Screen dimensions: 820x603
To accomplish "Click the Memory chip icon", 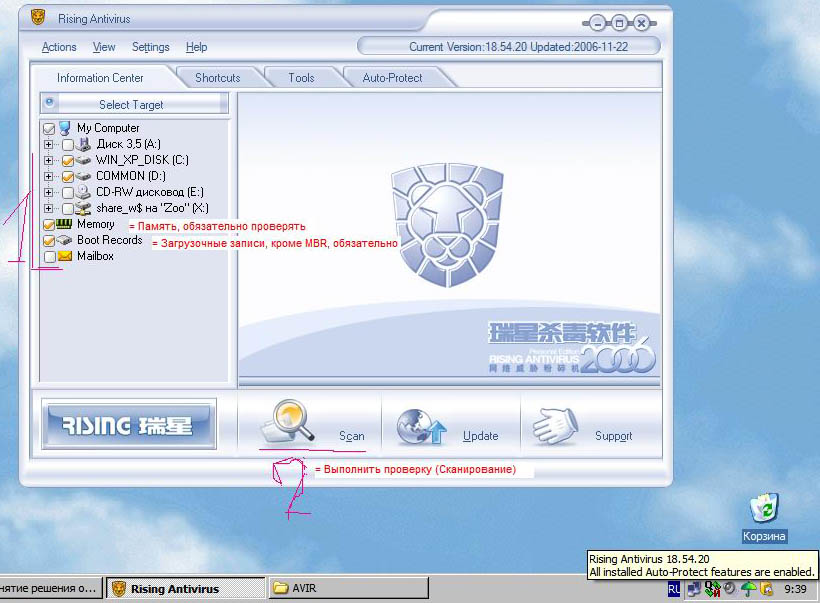I will point(64,224).
